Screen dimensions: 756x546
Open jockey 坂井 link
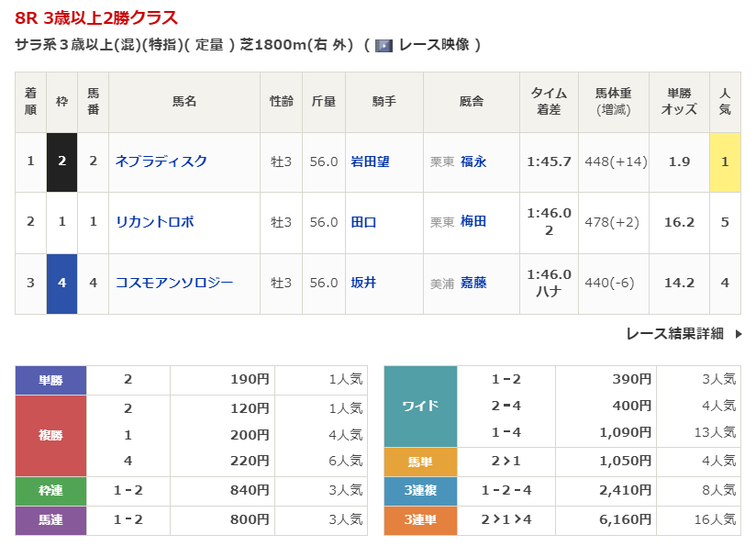[x=363, y=283]
